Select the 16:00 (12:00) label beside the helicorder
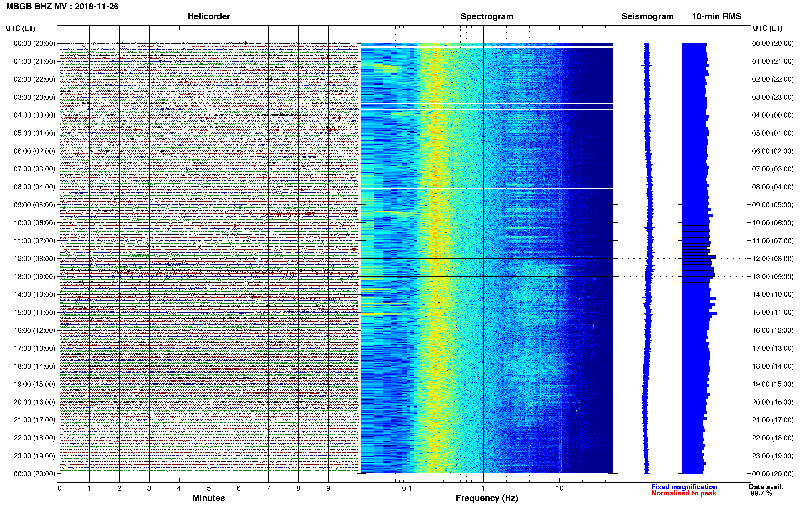Image resolution: width=812 pixels, height=508 pixels. click(34, 330)
